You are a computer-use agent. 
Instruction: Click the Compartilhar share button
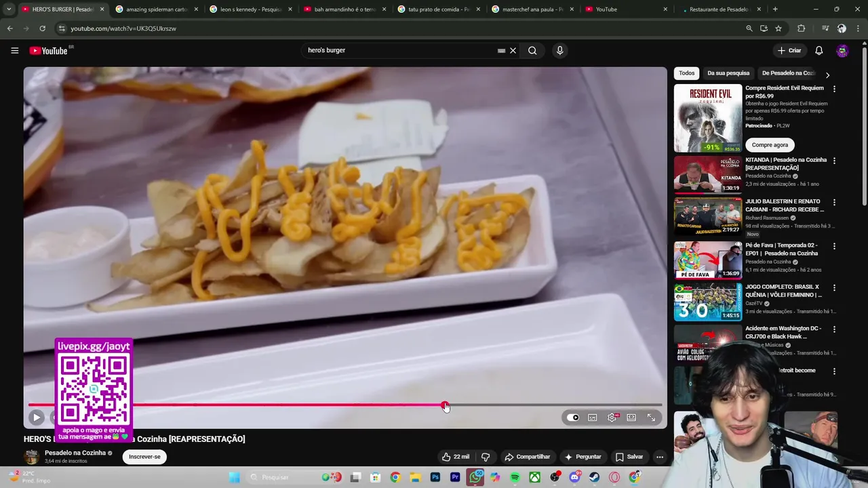click(528, 457)
